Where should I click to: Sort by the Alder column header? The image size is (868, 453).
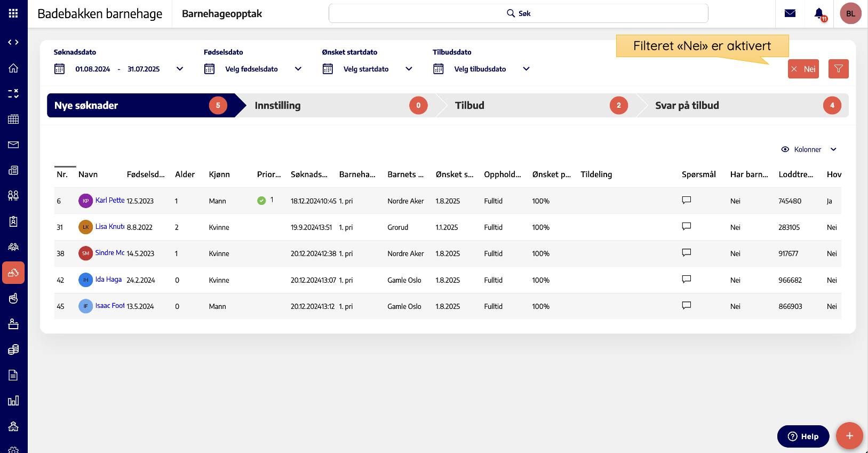[x=185, y=174]
